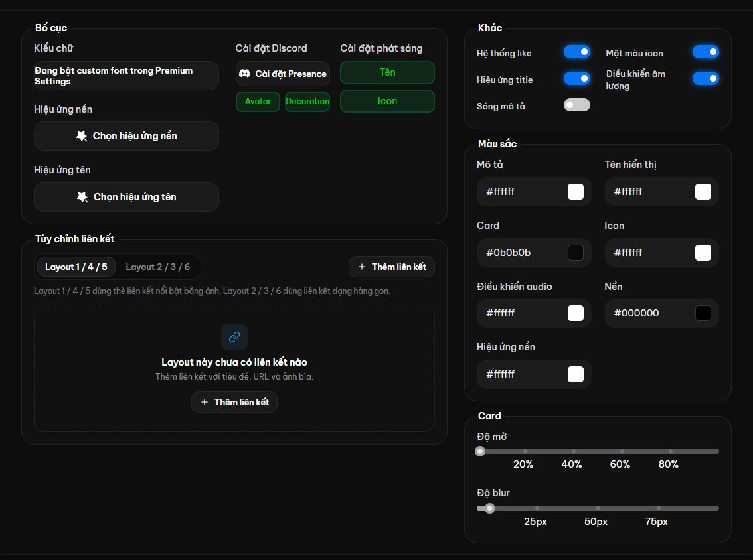Click the Discord logo in Cài đặt Presence
The image size is (753, 560).
[244, 74]
